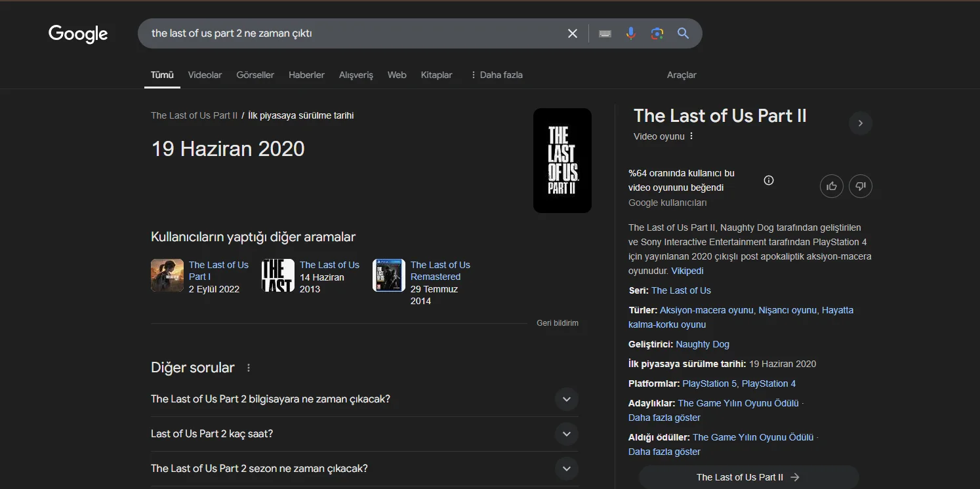Open The Last of Us Part I link
Image resolution: width=980 pixels, height=489 pixels.
coord(218,271)
